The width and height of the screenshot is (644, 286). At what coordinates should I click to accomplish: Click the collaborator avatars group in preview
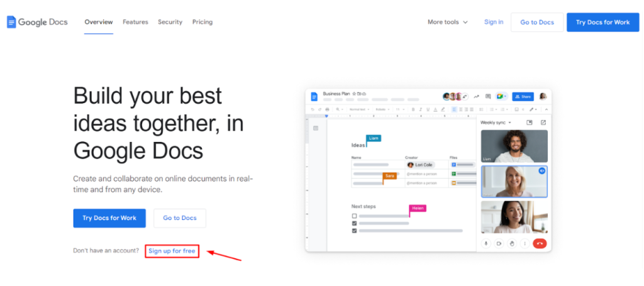pyautogui.click(x=455, y=96)
